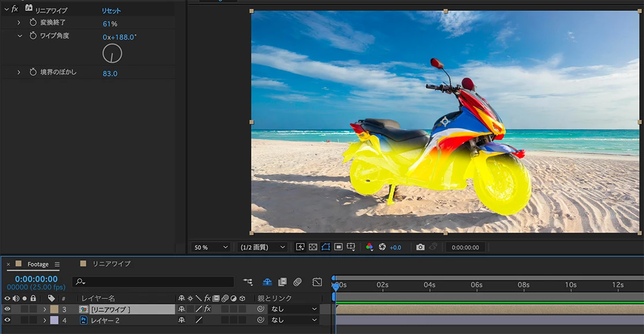
Task: Hide the リニアワイプ layer with eye icon
Action: tap(8, 309)
